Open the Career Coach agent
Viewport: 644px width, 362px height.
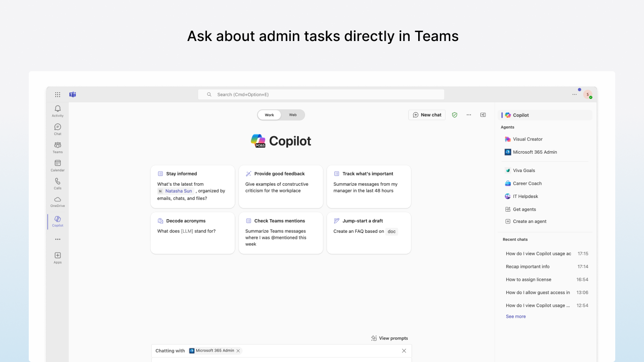pos(523,183)
